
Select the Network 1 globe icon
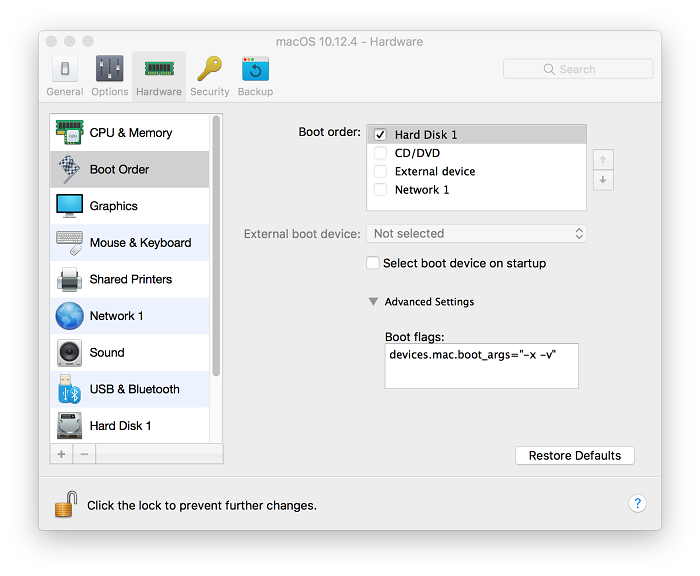pyautogui.click(x=69, y=316)
